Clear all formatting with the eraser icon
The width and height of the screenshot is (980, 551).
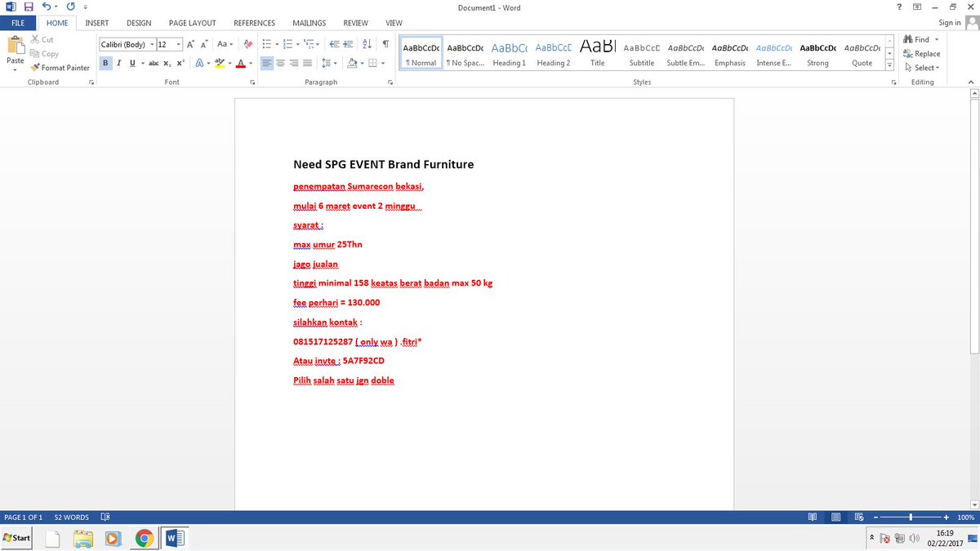point(248,44)
